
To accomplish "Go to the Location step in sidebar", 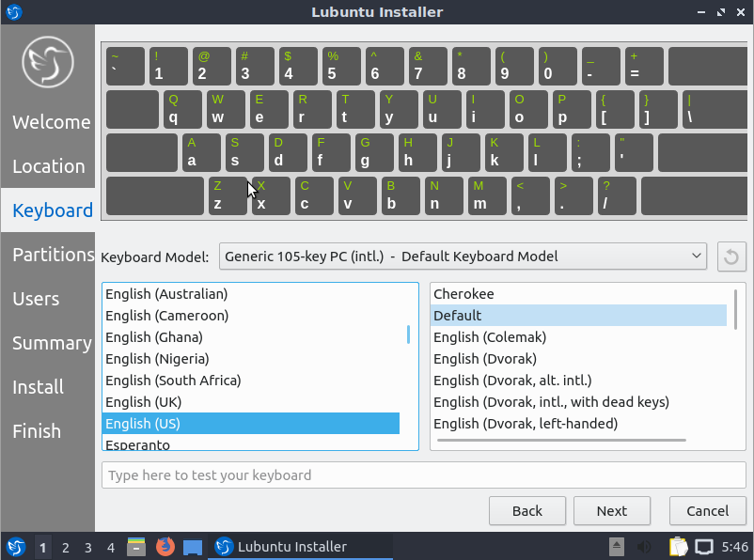I will pyautogui.click(x=48, y=166).
